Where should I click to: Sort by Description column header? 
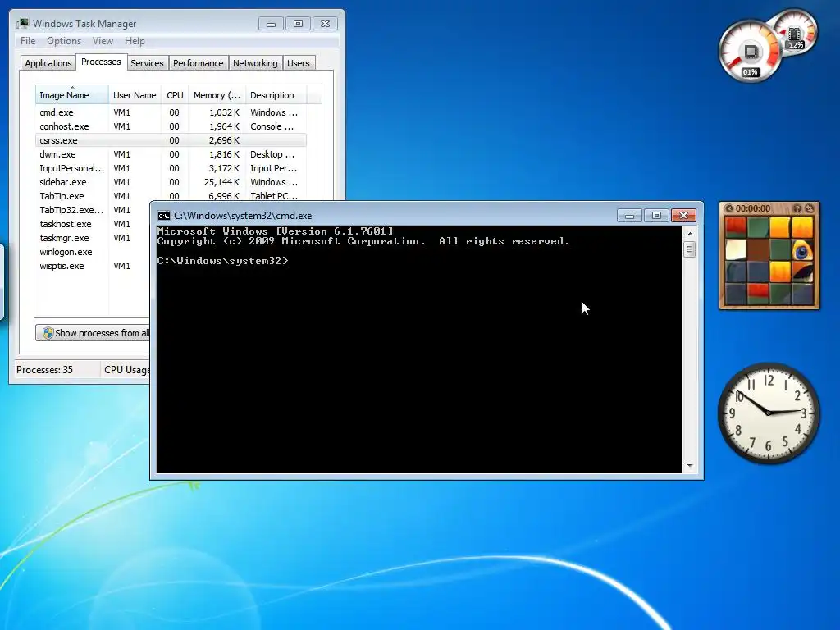tap(276, 95)
